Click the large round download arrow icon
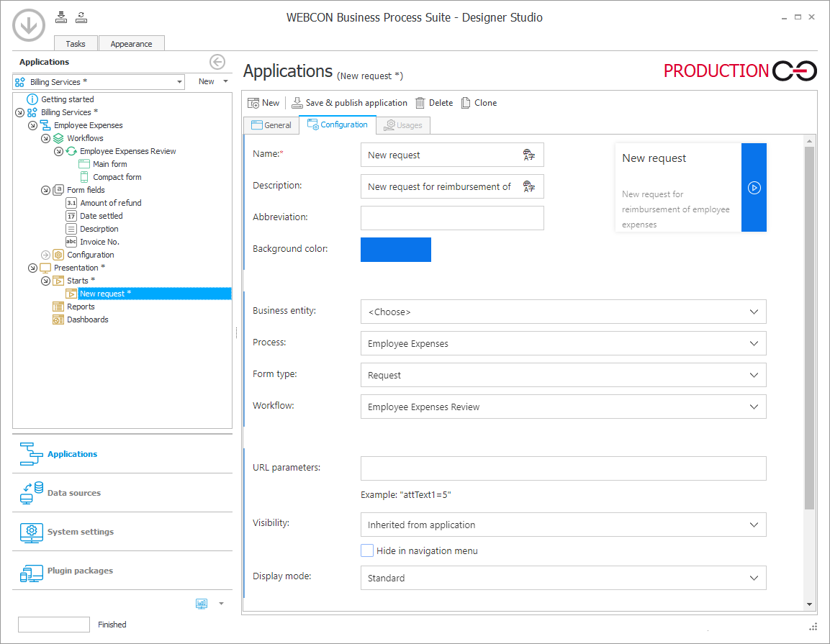830x644 pixels. point(29,25)
